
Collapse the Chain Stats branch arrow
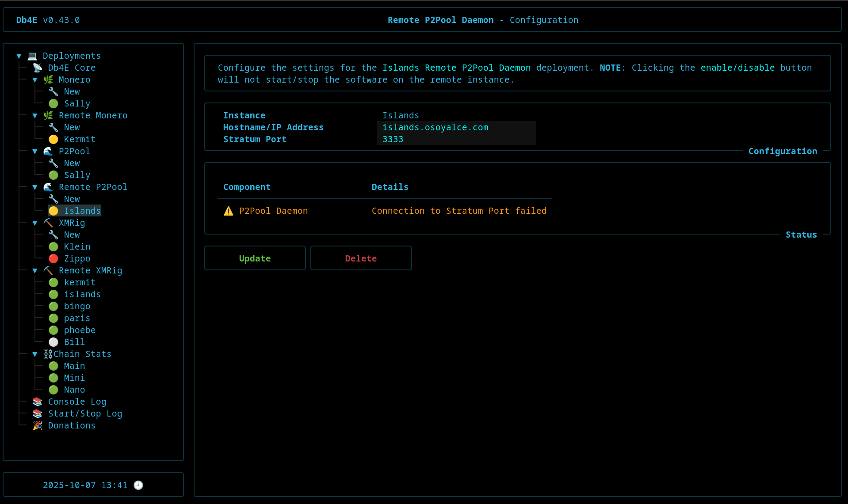click(35, 354)
